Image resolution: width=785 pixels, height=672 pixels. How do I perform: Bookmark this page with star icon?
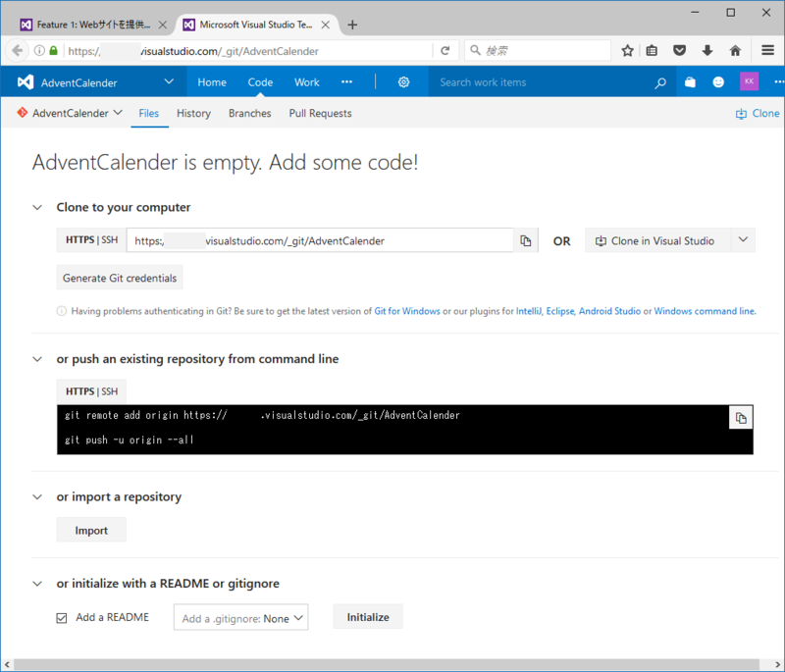click(x=627, y=51)
